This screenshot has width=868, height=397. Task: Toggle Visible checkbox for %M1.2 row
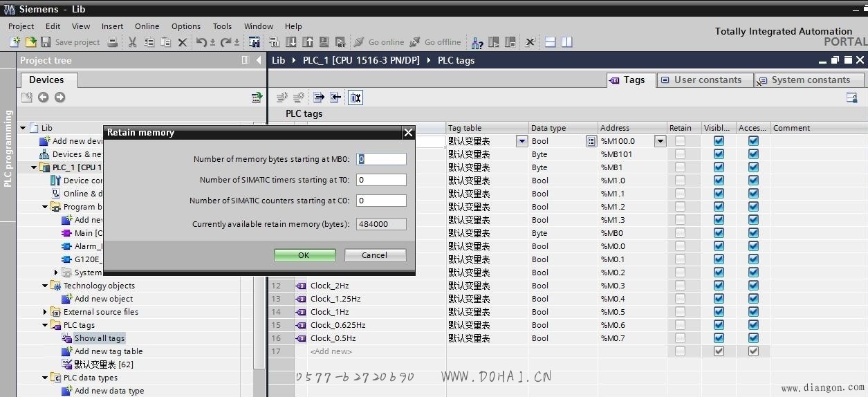coord(719,207)
